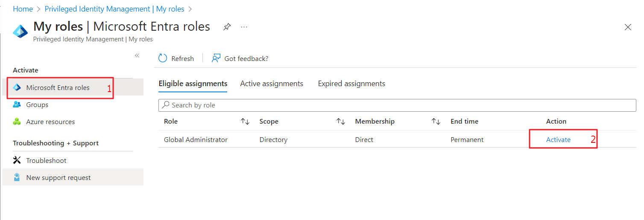
Task: Click the New support request icon
Action: [x=17, y=177]
